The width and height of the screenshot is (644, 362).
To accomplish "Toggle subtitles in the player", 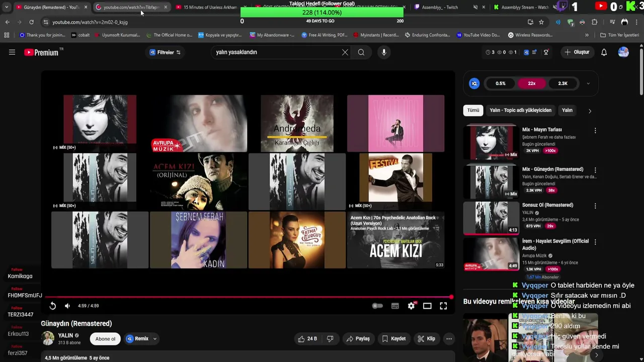I will pyautogui.click(x=395, y=306).
